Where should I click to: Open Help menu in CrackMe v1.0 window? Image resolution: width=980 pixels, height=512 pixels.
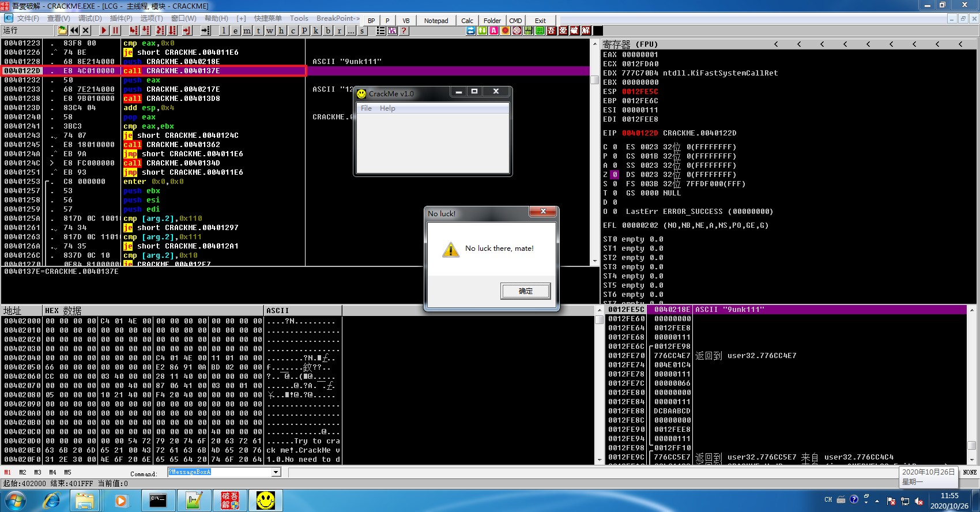pyautogui.click(x=387, y=108)
